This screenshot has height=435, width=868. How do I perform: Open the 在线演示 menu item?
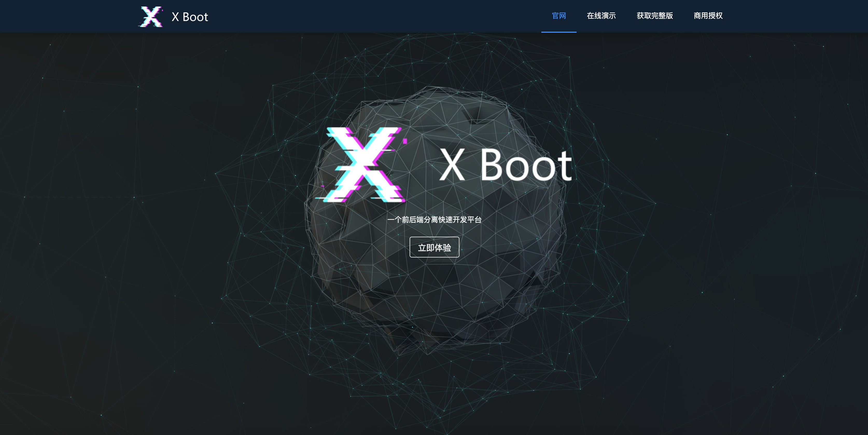pos(601,16)
